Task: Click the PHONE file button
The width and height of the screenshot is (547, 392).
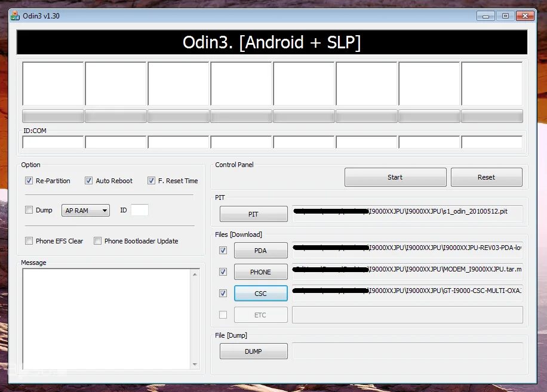Action: tap(260, 272)
